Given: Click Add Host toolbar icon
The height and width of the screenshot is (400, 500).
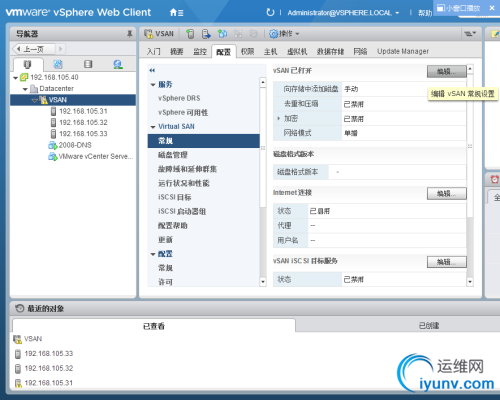Looking at the screenshot, I should tap(190, 34).
